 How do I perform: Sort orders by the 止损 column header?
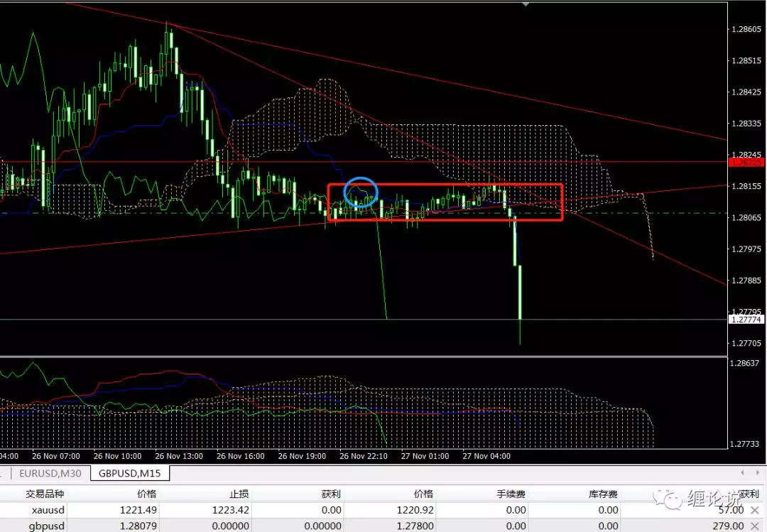click(x=239, y=494)
